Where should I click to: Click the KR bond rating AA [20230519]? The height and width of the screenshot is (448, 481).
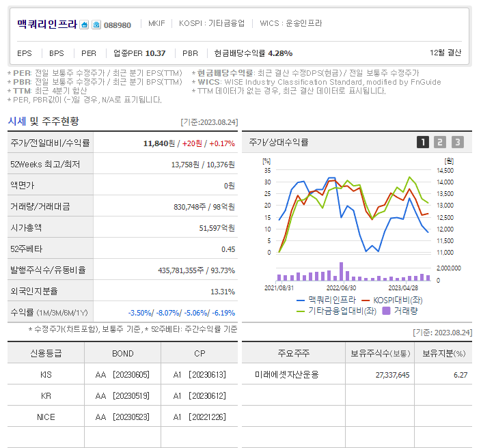[x=122, y=396]
